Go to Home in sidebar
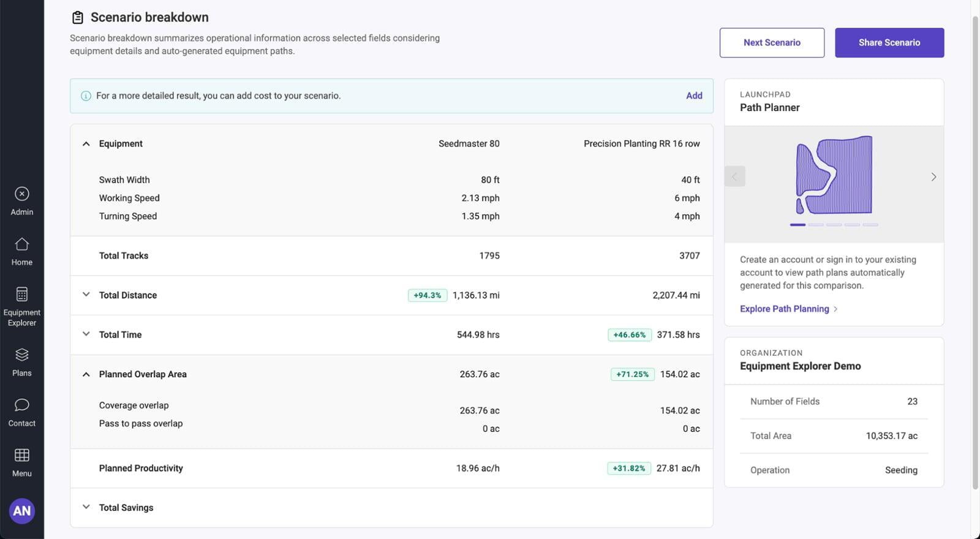 (x=22, y=244)
